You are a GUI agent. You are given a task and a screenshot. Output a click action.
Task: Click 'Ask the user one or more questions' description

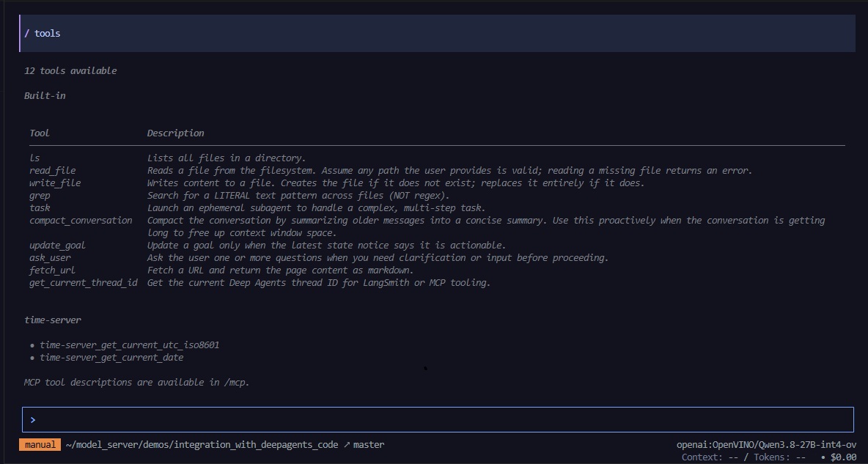(378, 258)
